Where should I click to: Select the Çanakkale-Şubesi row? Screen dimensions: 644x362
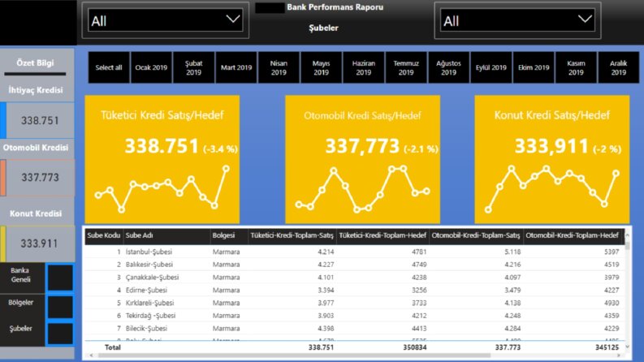[354, 277]
